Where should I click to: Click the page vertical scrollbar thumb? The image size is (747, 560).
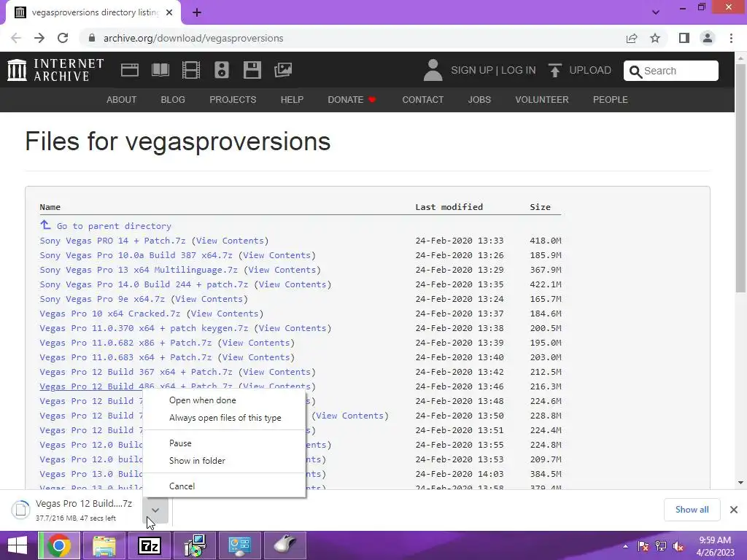click(740, 177)
